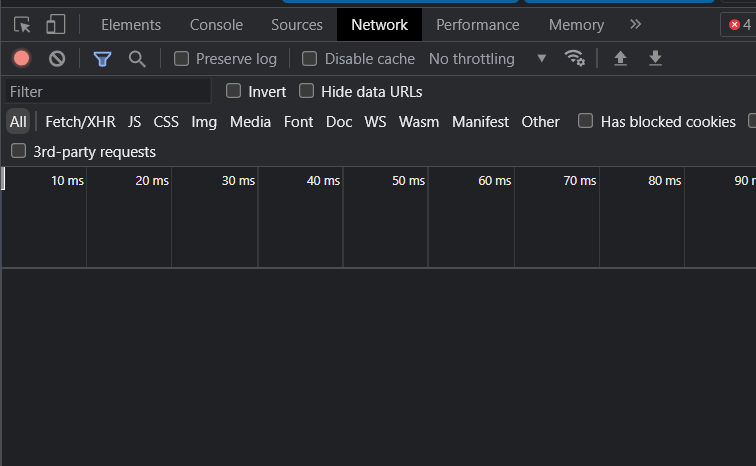The image size is (756, 466).
Task: Show only WS requests
Action: [375, 122]
